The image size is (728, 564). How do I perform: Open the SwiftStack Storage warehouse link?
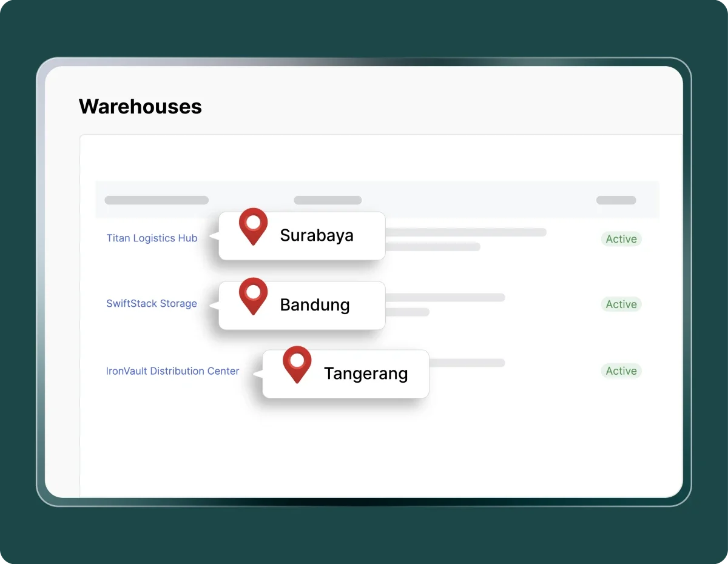pyautogui.click(x=152, y=304)
